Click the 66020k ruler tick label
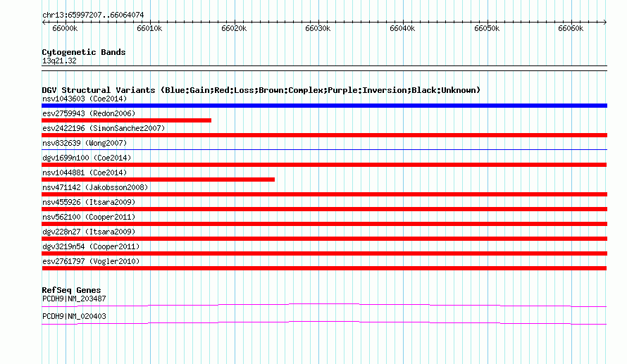The width and height of the screenshot is (627, 364). point(233,29)
